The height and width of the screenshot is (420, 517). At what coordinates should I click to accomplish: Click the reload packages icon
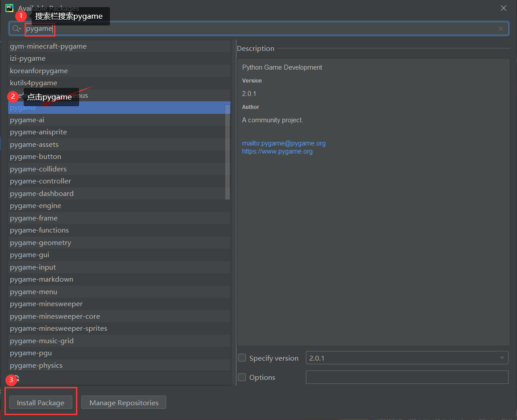pos(16,378)
